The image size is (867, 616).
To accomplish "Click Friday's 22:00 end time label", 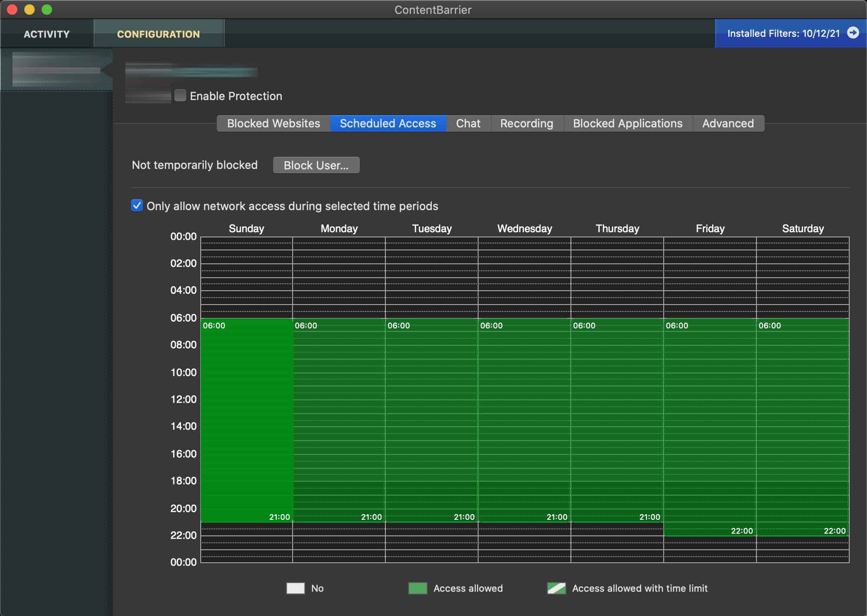I will click(x=742, y=531).
